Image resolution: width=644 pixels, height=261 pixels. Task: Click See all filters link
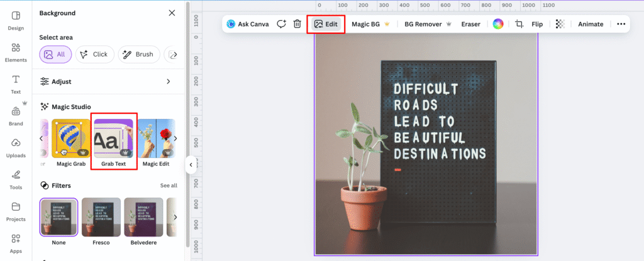click(x=168, y=186)
